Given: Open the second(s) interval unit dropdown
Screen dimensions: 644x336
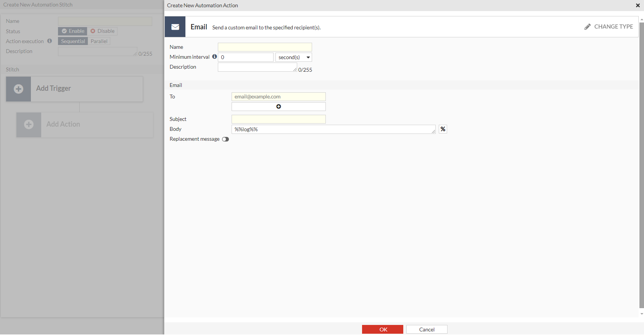Looking at the screenshot, I should click(x=294, y=57).
